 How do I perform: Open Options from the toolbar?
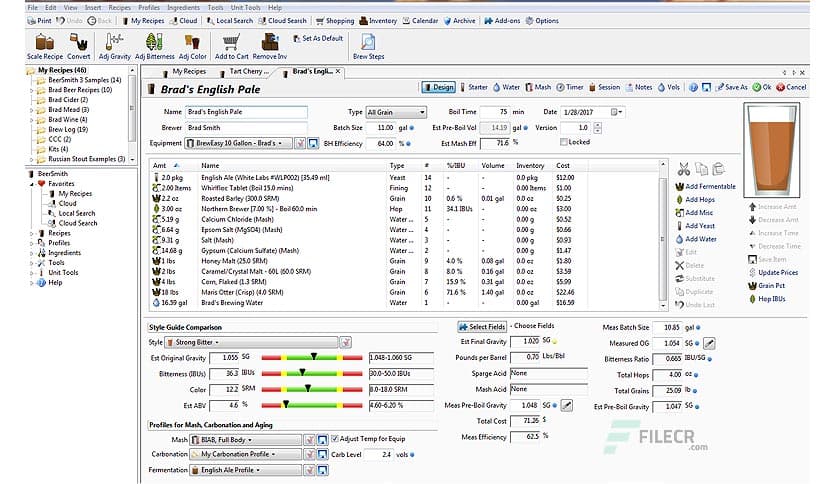[542, 21]
